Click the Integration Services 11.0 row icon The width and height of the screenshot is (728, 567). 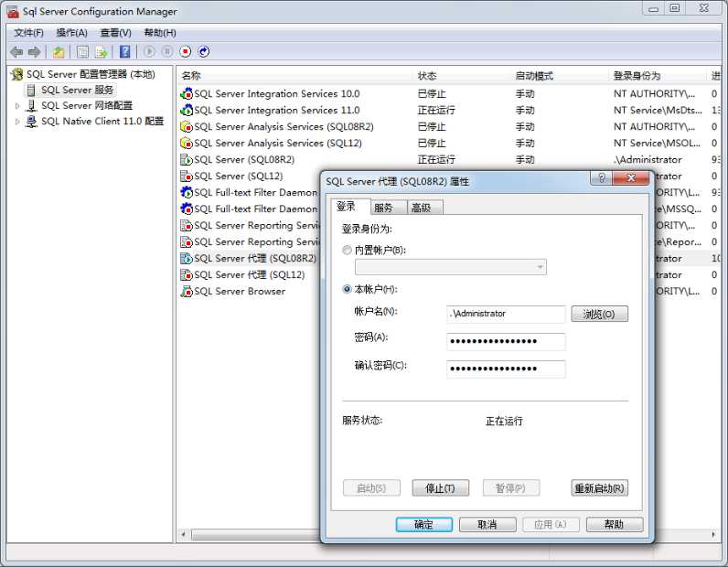pos(187,110)
